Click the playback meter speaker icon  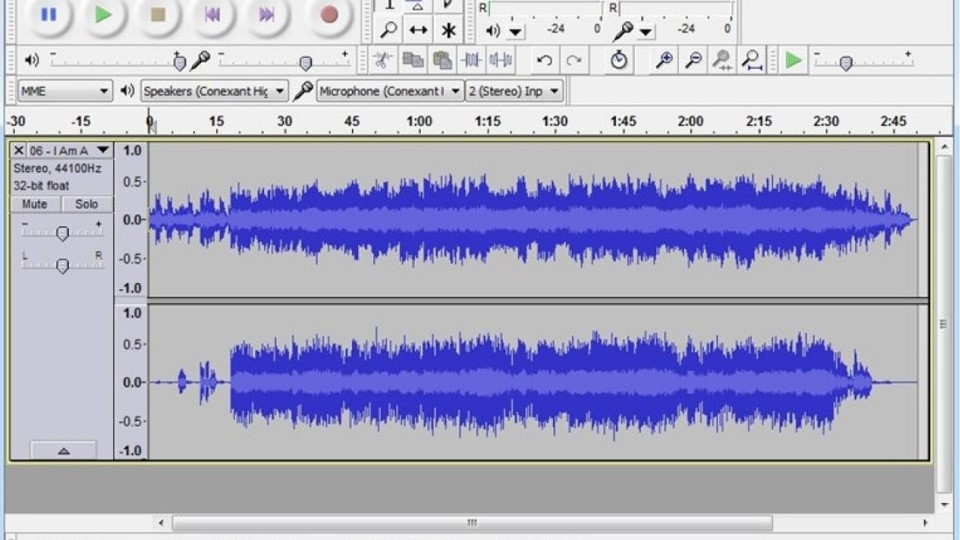(x=493, y=30)
